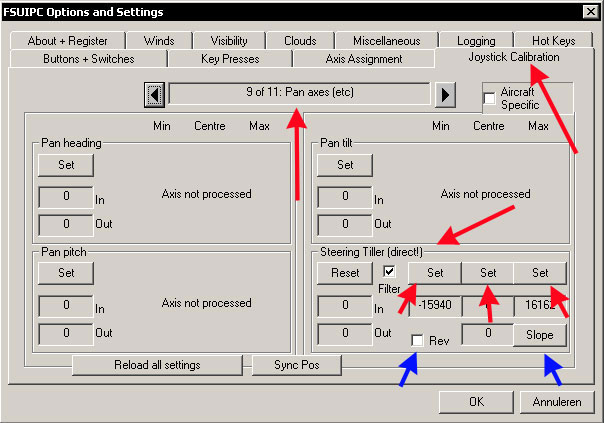Set Steering Tiller centre value
This screenshot has width=604, height=423.
[488, 273]
